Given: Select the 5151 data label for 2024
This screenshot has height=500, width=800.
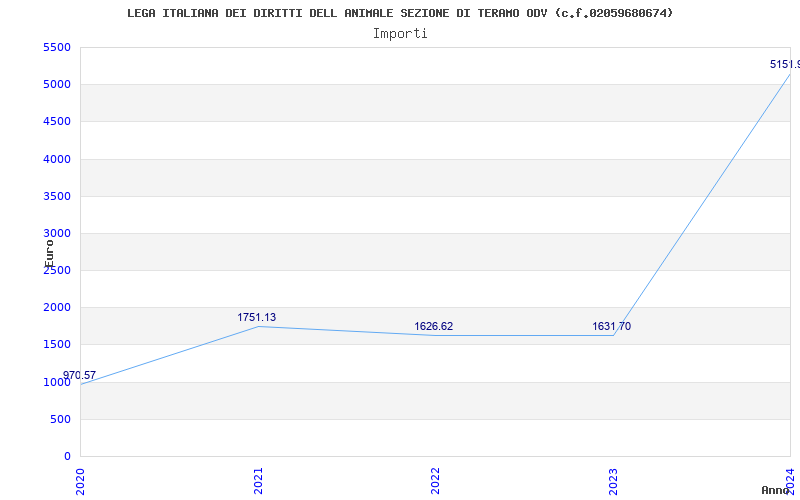Looking at the screenshot, I should click(x=785, y=65).
